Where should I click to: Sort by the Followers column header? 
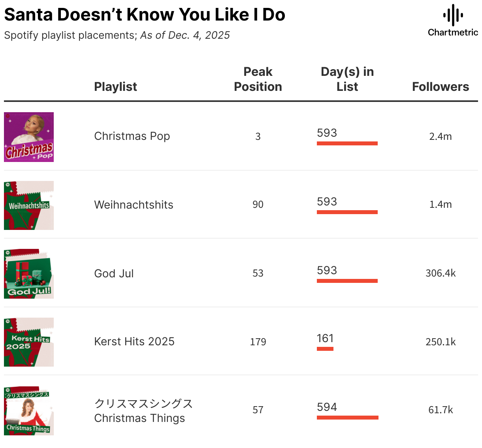click(x=441, y=87)
